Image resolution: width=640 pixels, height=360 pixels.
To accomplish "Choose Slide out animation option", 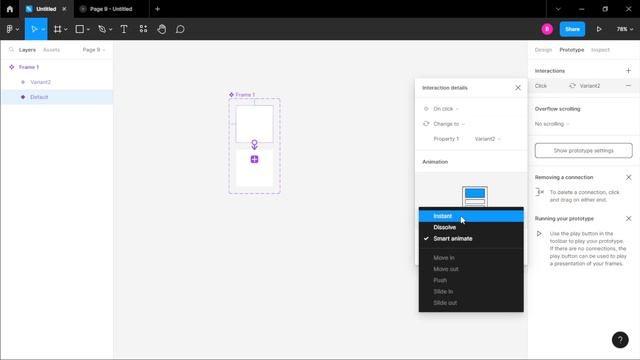I will click(471, 303).
